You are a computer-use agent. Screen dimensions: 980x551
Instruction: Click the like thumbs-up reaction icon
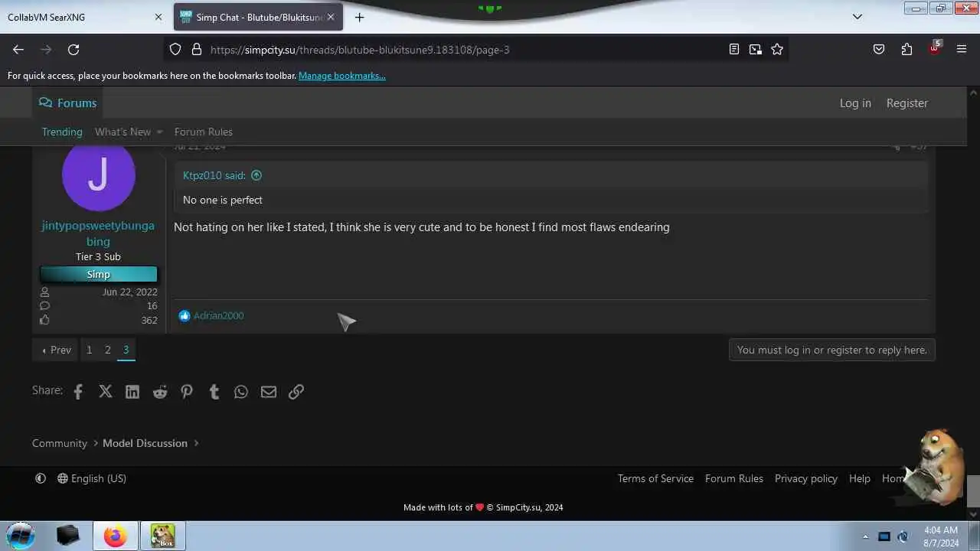[x=184, y=316]
